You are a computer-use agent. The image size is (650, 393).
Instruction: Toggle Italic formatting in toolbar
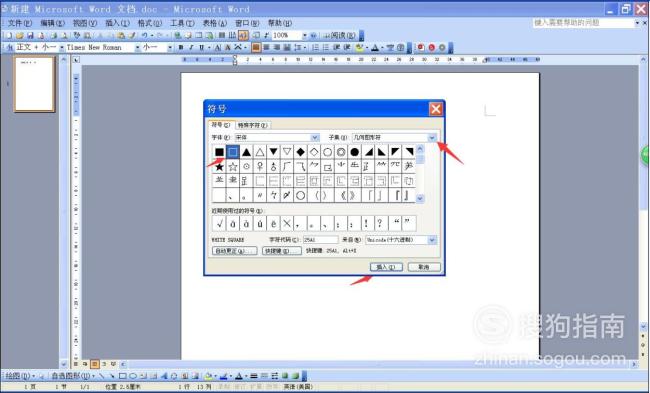click(x=191, y=48)
